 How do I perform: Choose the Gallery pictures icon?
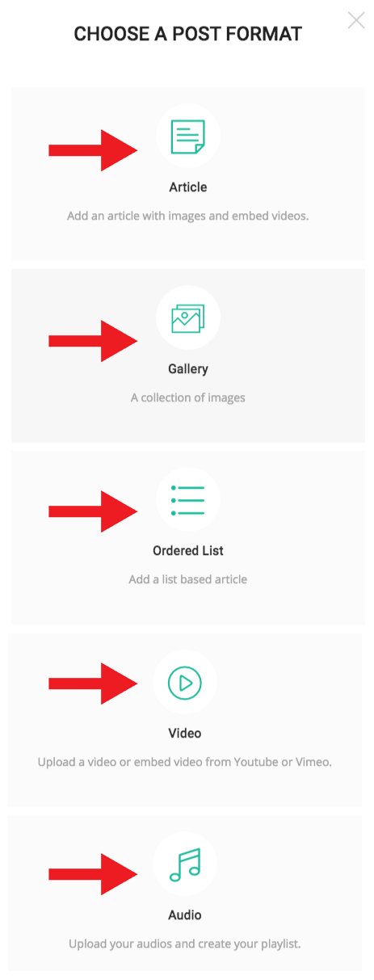188,318
